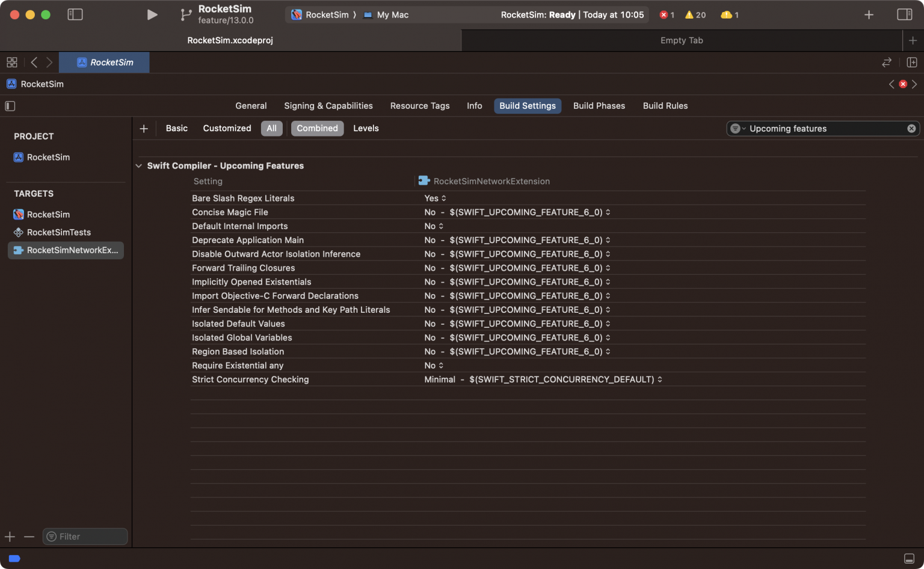Hide the project and targets list

(x=10, y=106)
